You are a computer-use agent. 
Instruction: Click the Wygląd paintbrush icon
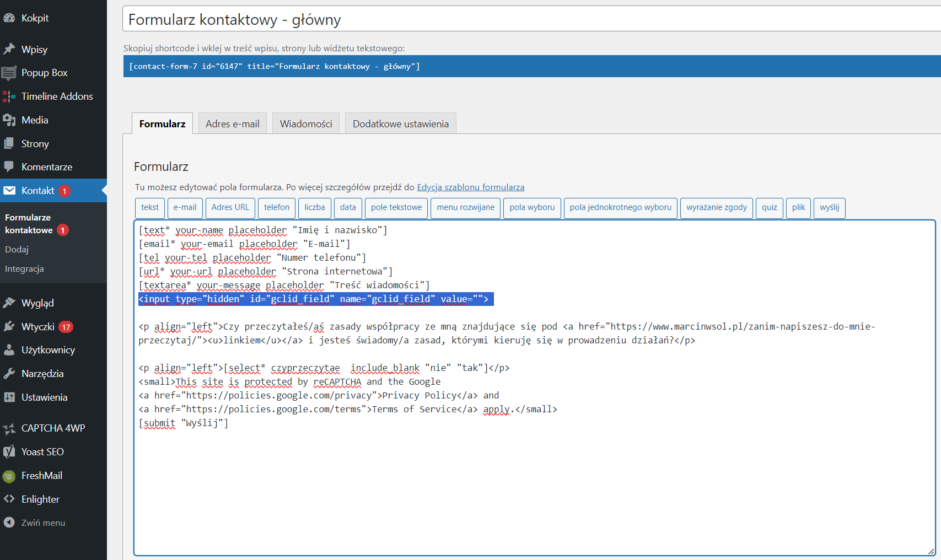click(x=9, y=303)
